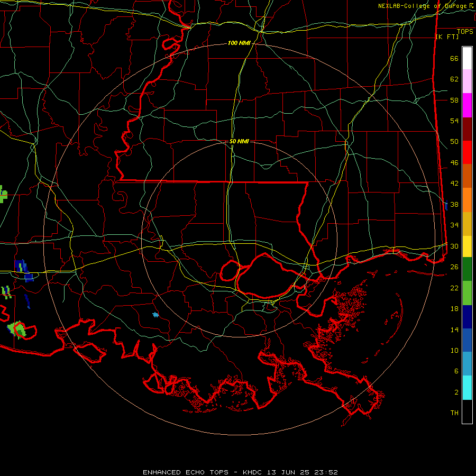Click the light blue swatch near 6
The height and width of the screenshot is (476, 476).
(x=467, y=364)
